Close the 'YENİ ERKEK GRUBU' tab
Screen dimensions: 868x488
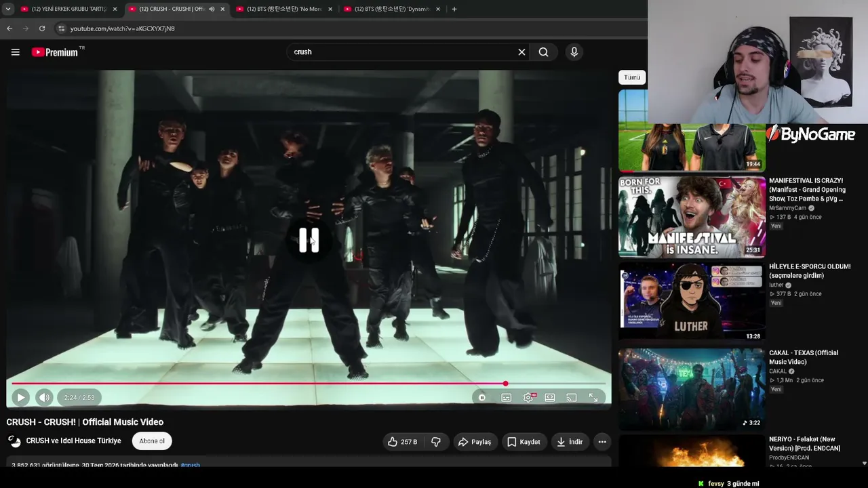pos(115,9)
